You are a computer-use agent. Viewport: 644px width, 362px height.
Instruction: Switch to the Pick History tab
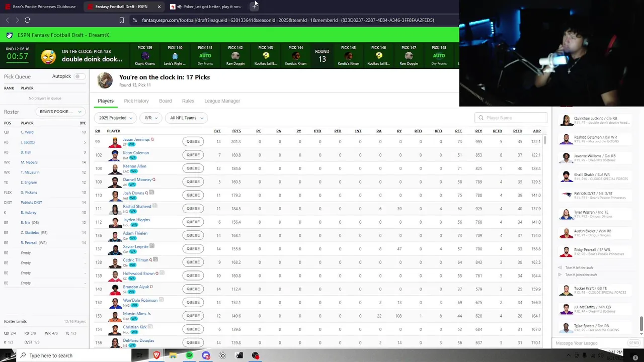(136, 101)
